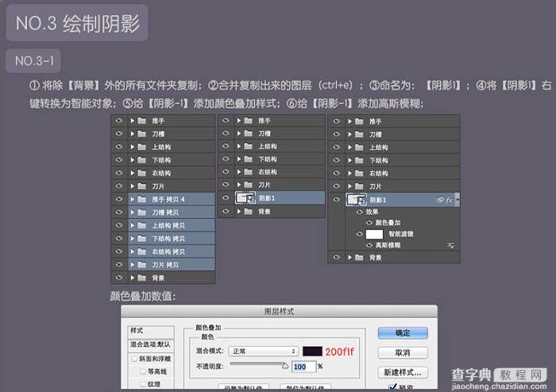The height and width of the screenshot is (392, 556).
Task: Hide the 右结构 拷贝 group
Action: coord(119,252)
